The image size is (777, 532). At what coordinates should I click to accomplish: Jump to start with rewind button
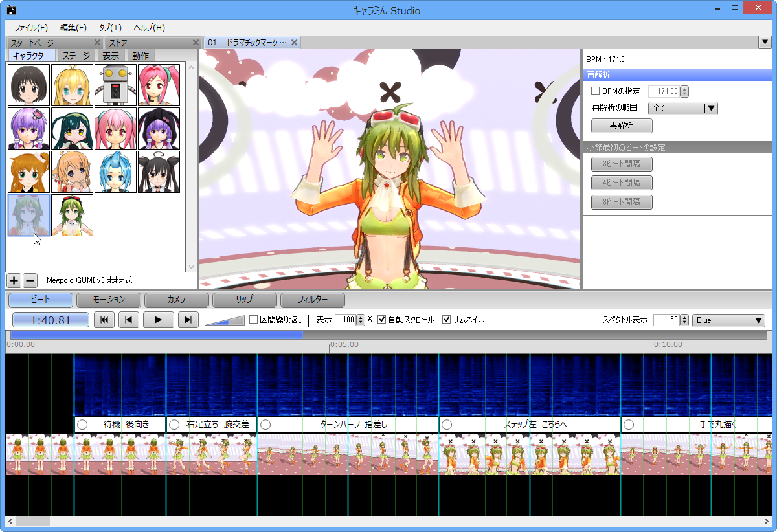104,319
